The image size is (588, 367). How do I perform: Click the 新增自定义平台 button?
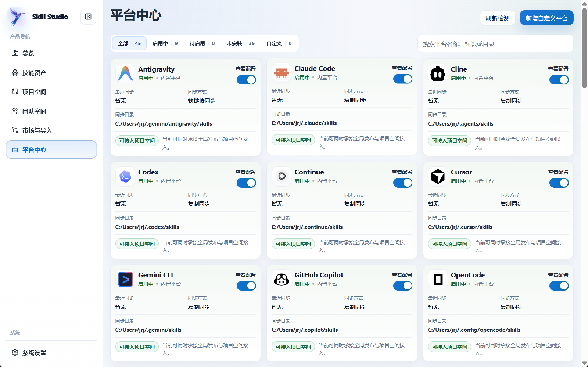[547, 18]
